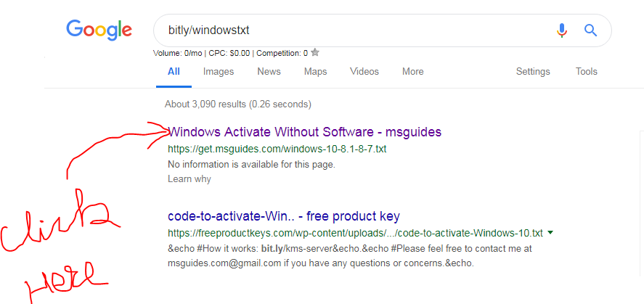Expand the green arrow beside freeproductkeys URL
The height and width of the screenshot is (304, 644).
tap(550, 233)
